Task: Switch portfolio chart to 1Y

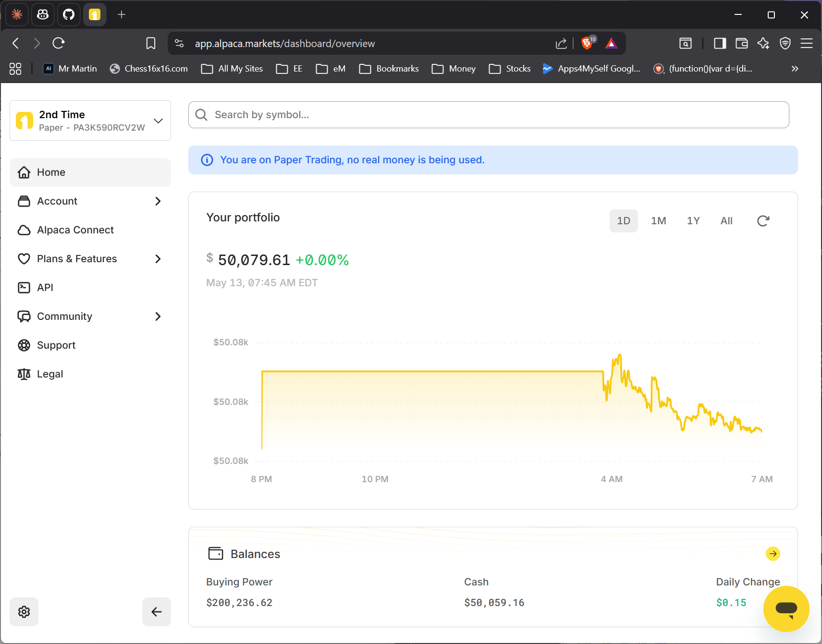Action: [x=693, y=221]
